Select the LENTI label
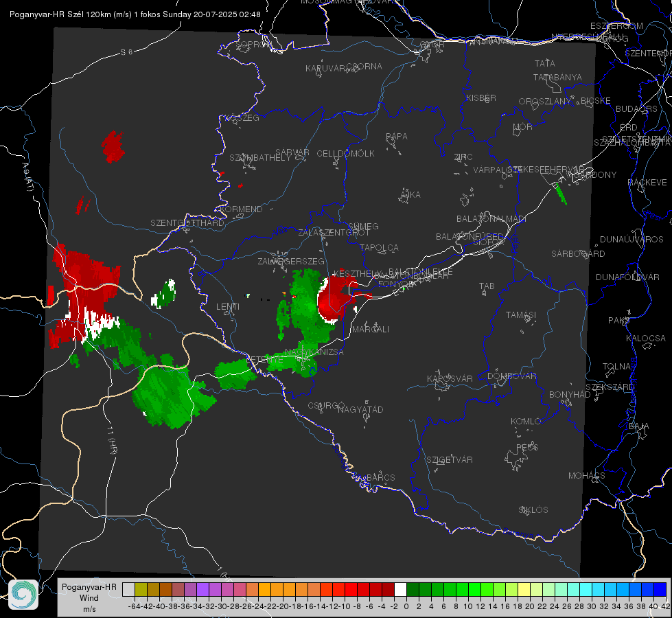 [228, 307]
